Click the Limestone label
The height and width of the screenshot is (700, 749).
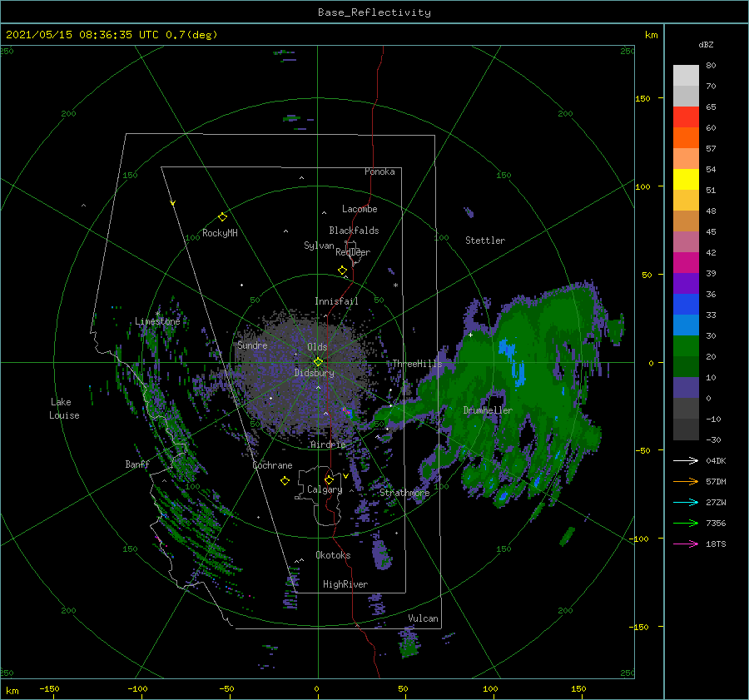click(x=157, y=321)
